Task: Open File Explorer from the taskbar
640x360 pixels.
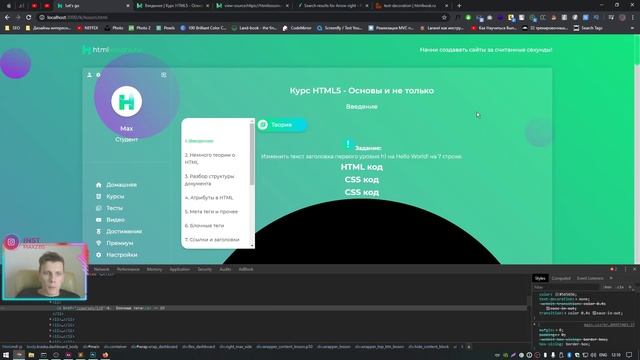Action: [x=31, y=355]
